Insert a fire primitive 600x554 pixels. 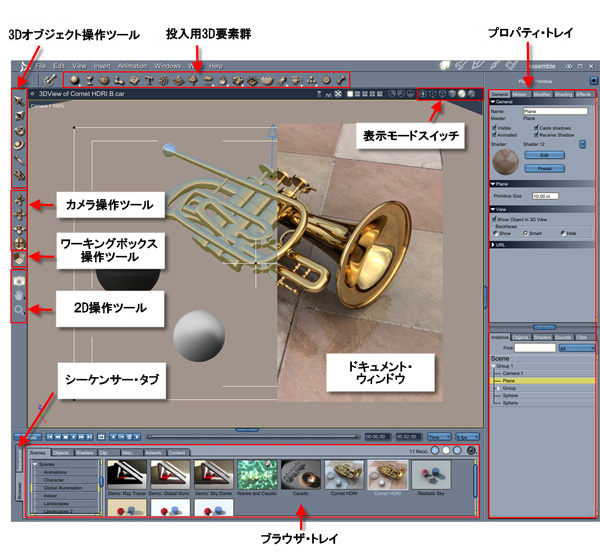coord(223,80)
